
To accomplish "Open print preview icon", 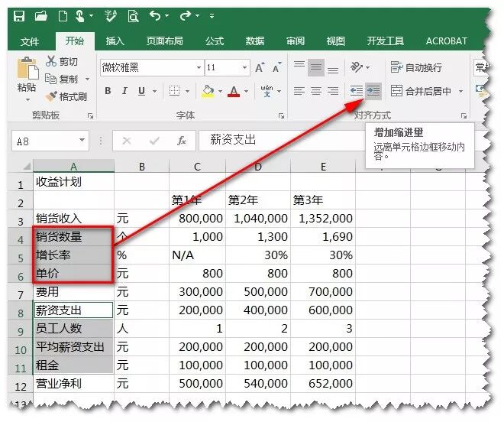I will 133,16.
